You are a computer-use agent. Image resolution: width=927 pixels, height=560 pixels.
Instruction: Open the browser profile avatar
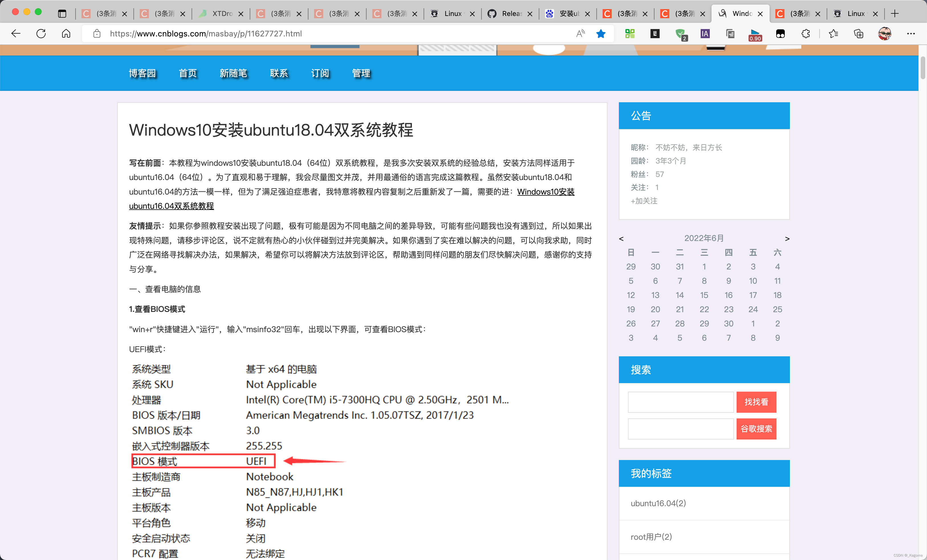pos(885,34)
